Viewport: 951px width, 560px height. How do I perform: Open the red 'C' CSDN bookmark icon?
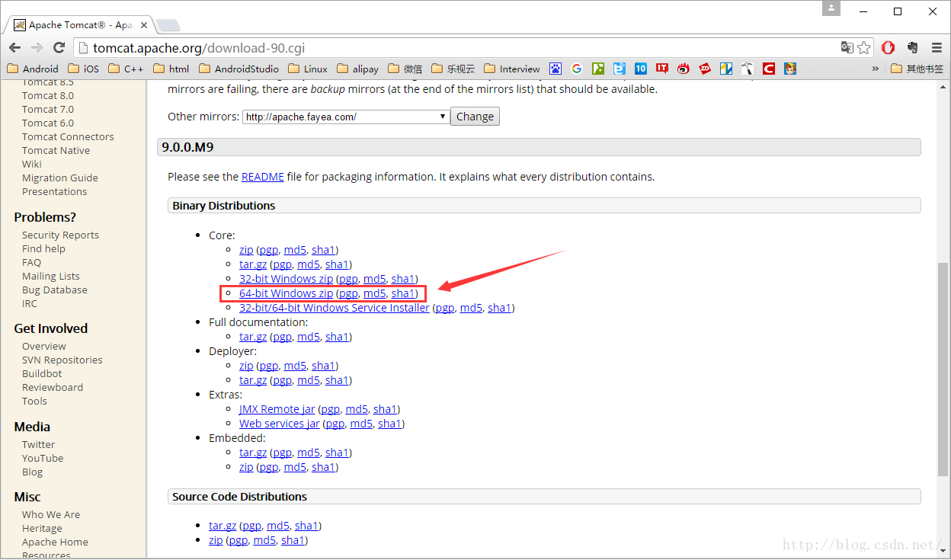(769, 69)
